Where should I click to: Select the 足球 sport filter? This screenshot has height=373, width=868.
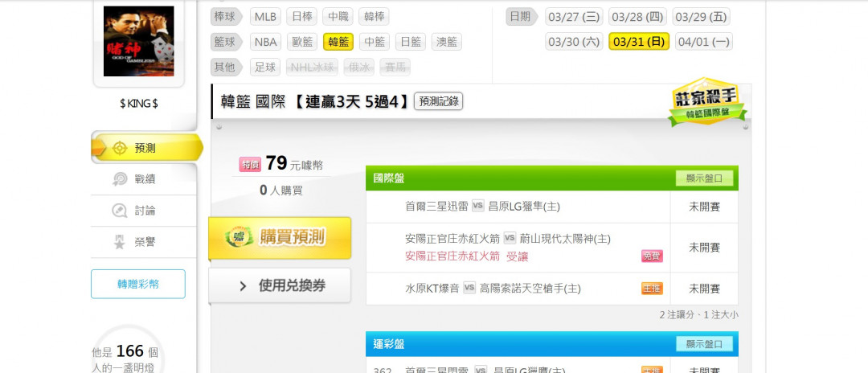click(x=265, y=68)
